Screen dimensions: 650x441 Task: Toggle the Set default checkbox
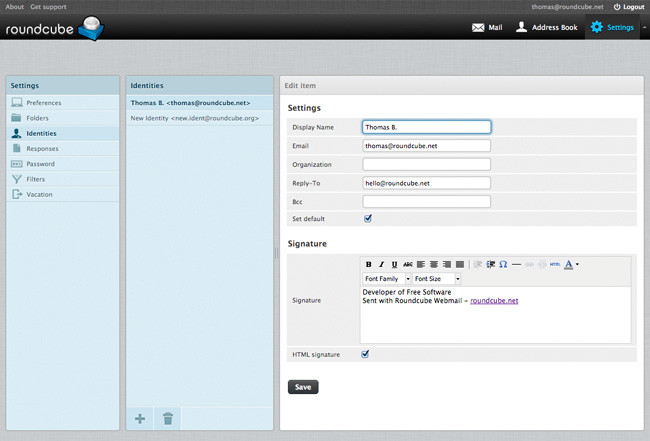tap(368, 218)
